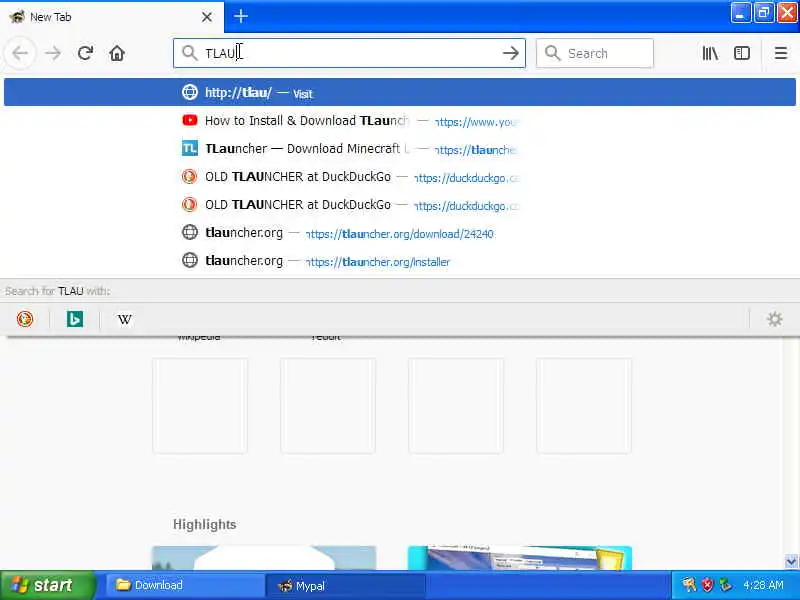
Task: Click the first empty top site tile
Action: coord(200,406)
